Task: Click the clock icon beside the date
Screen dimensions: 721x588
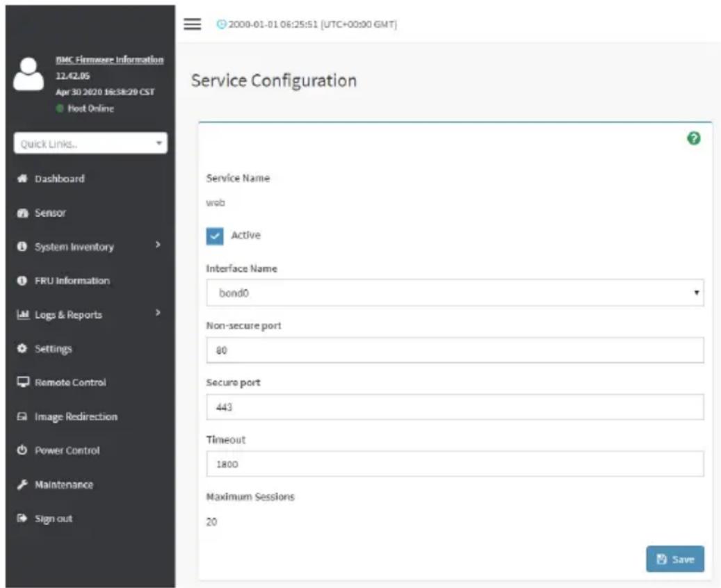Action: tap(221, 24)
